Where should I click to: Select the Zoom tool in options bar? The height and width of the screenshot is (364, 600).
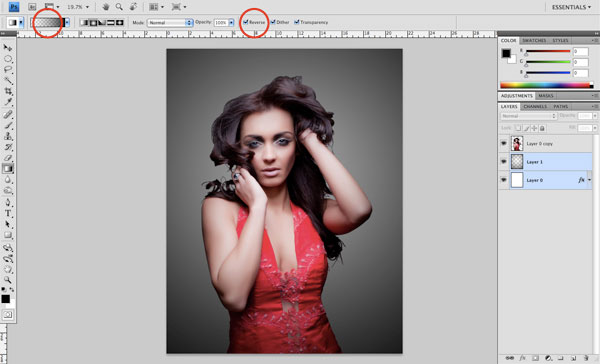(x=119, y=7)
